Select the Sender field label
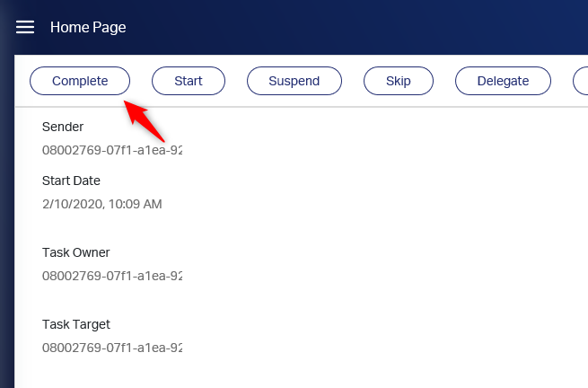This screenshot has width=588, height=388. point(63,127)
